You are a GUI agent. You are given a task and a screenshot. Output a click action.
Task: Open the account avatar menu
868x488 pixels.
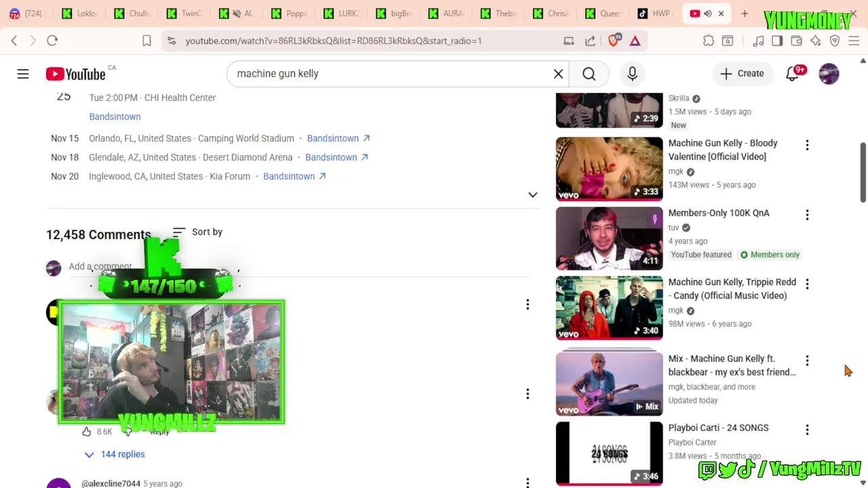click(x=829, y=73)
